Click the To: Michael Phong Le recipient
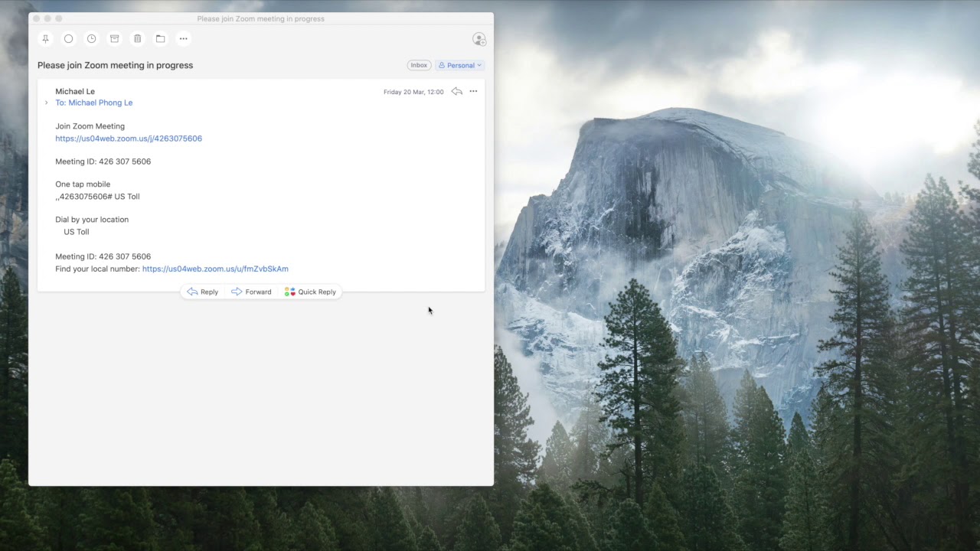 (93, 103)
